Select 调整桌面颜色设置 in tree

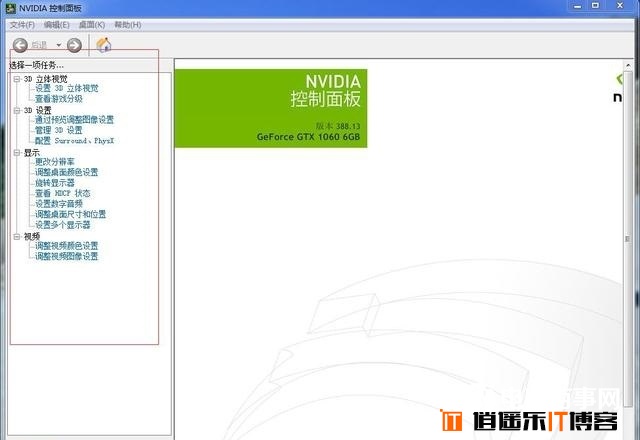[67, 172]
